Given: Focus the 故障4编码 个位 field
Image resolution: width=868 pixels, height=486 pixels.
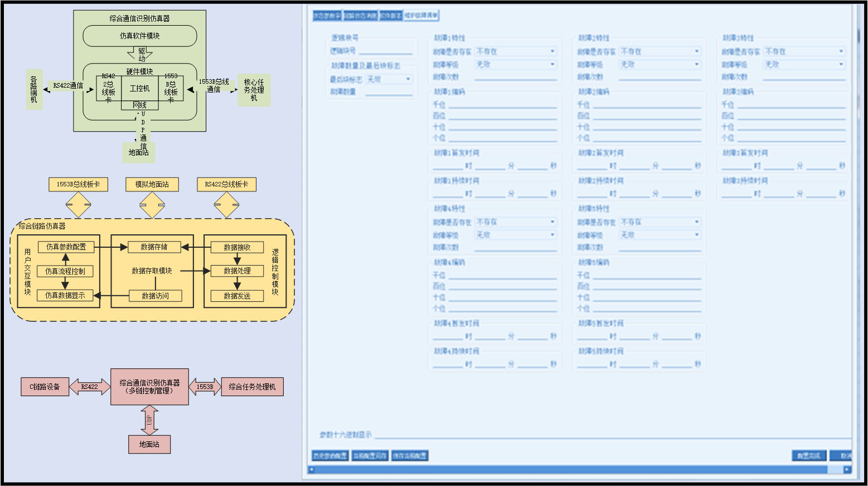Looking at the screenshot, I should coord(503,309).
